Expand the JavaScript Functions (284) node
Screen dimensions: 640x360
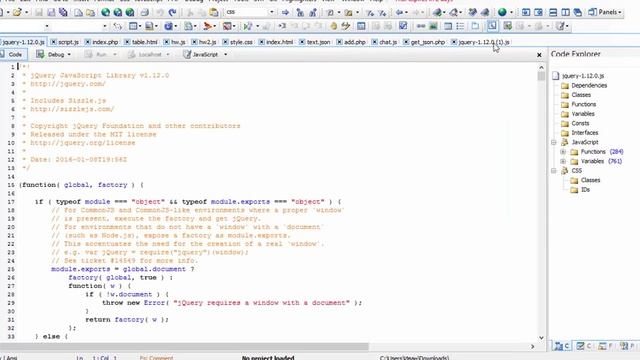click(563, 152)
